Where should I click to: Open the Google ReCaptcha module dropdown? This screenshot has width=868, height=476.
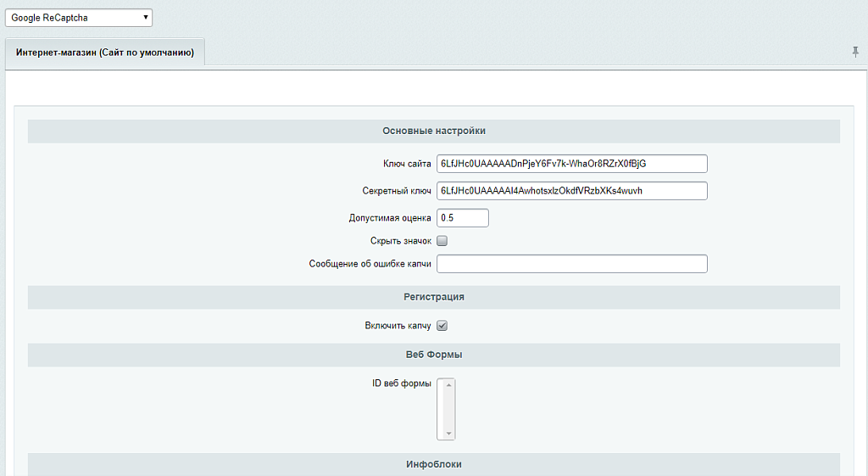tap(79, 17)
